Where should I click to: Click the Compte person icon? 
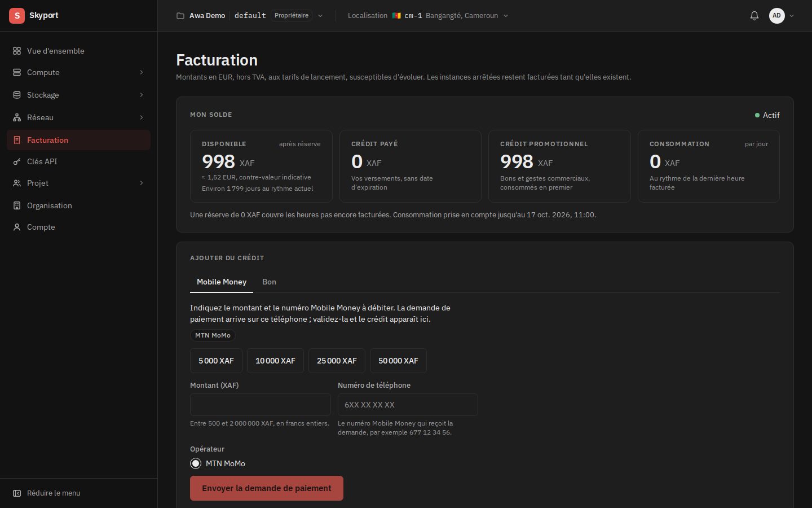[17, 227]
